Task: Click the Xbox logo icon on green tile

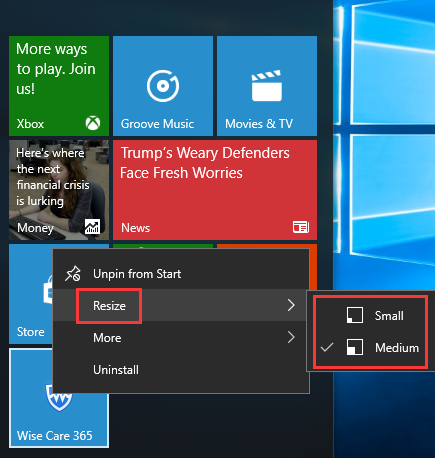Action: tap(93, 123)
